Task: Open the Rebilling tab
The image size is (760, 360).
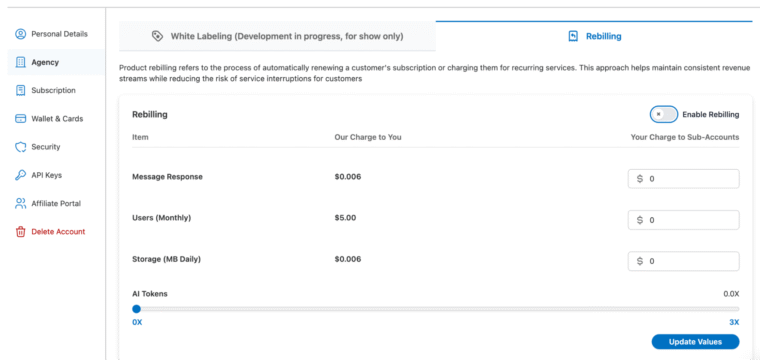Action: [594, 36]
